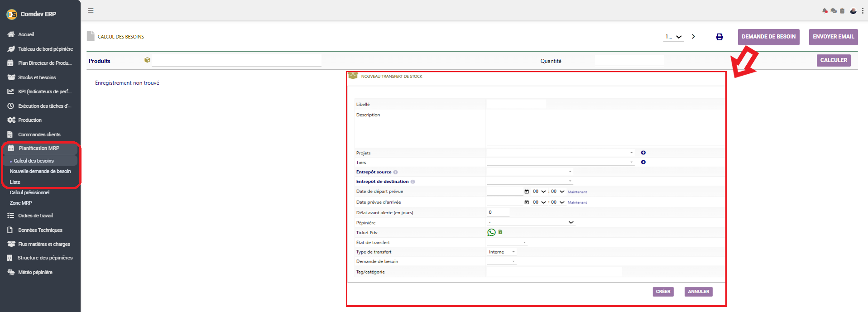Click the hamburger menu icon
The image size is (868, 312).
point(91,10)
